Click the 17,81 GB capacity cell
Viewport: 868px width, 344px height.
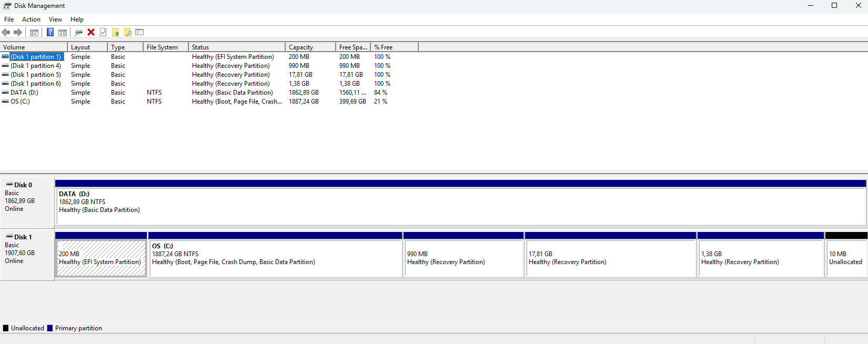[x=300, y=75]
